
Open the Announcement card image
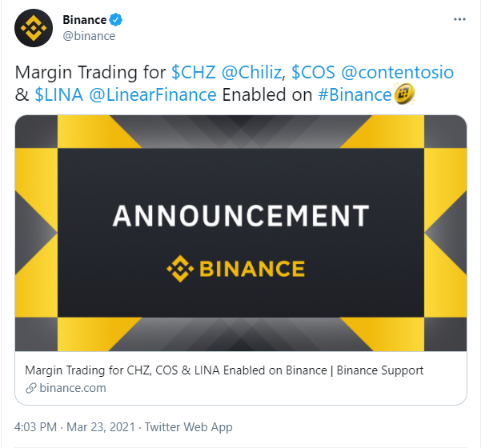pos(241,233)
